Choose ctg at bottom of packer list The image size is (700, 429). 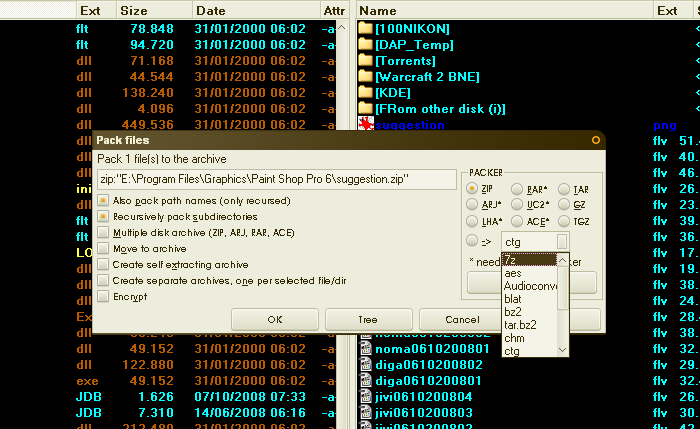[529, 351]
